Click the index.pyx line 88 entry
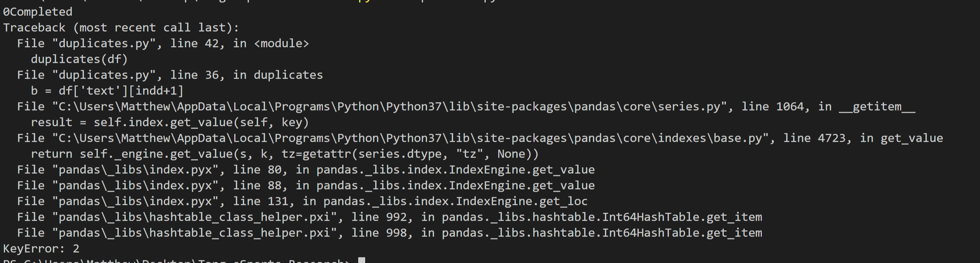This screenshot has height=263, width=980. tap(306, 185)
